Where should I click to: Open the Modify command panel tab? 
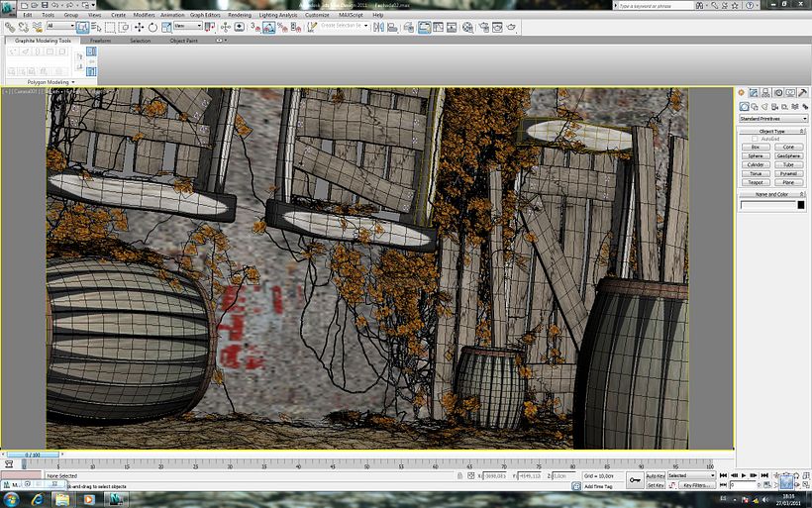point(754,92)
